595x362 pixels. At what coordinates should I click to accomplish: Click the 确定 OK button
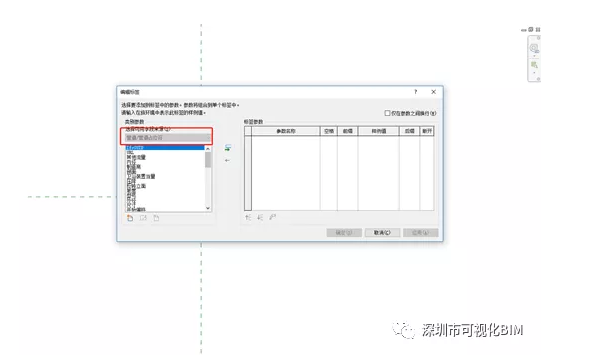pyautogui.click(x=344, y=232)
